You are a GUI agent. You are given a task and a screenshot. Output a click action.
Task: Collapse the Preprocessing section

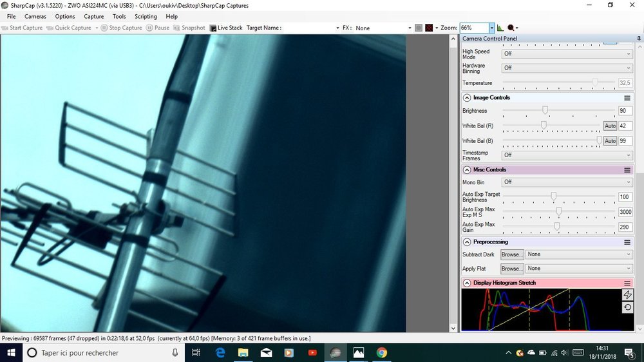(467, 242)
